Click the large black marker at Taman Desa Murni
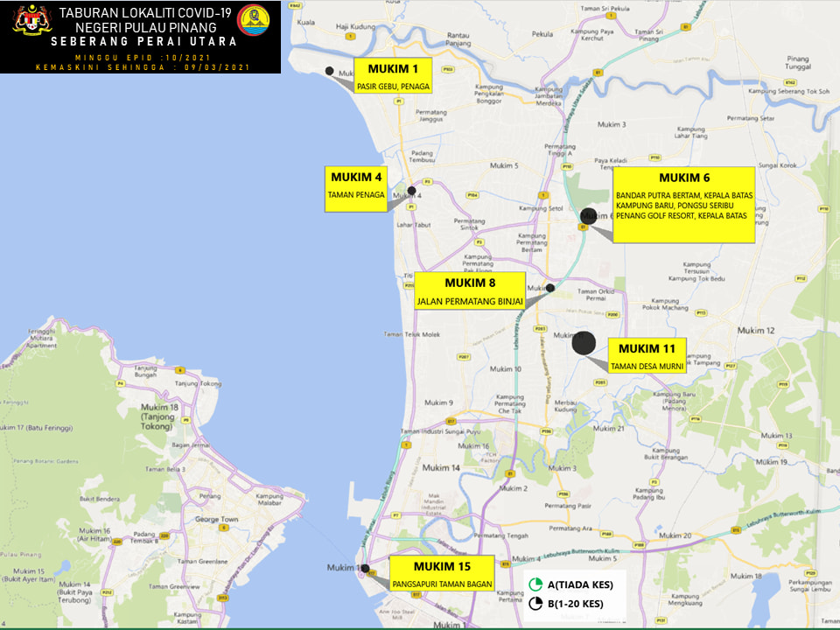Viewport: 840px width, 630px height. 584,343
